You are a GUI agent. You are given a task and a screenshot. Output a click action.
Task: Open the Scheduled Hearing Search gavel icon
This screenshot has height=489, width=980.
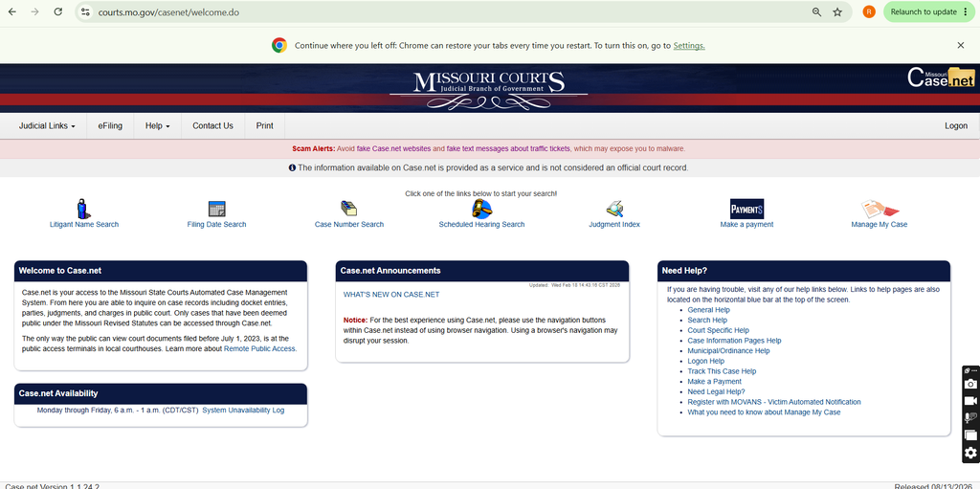(x=481, y=209)
